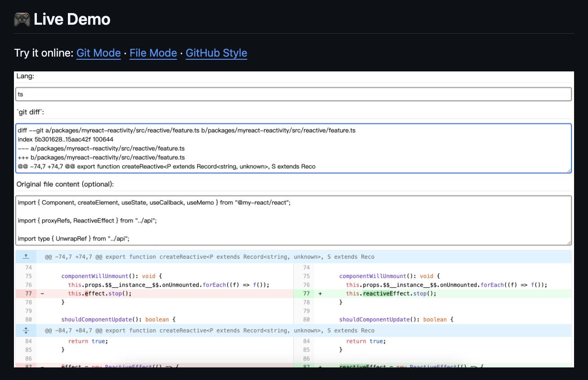Click "shouldComponentUpdate(): boolean {" in the new-file pane
This screenshot has height=380, width=588.
point(396,320)
